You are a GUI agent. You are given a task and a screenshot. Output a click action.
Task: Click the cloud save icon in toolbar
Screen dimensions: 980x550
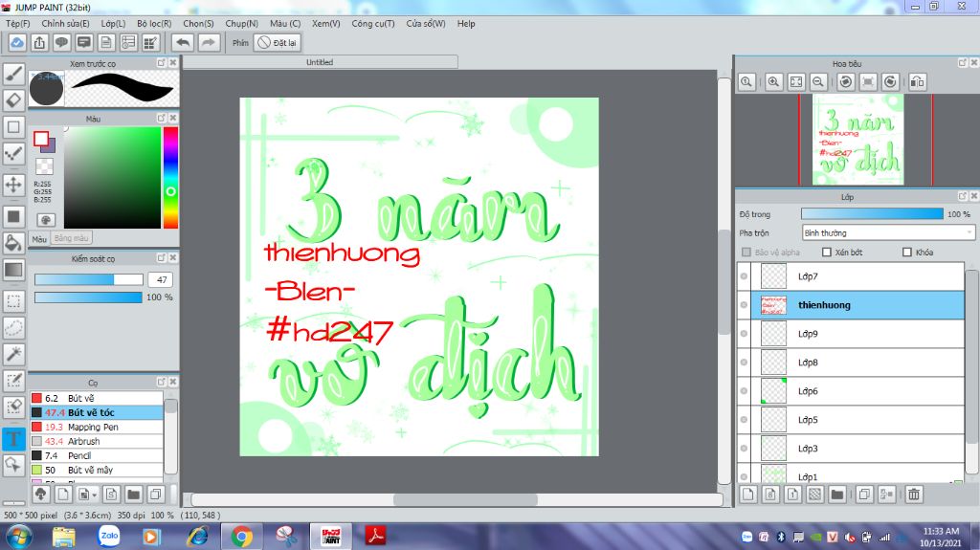pos(17,42)
